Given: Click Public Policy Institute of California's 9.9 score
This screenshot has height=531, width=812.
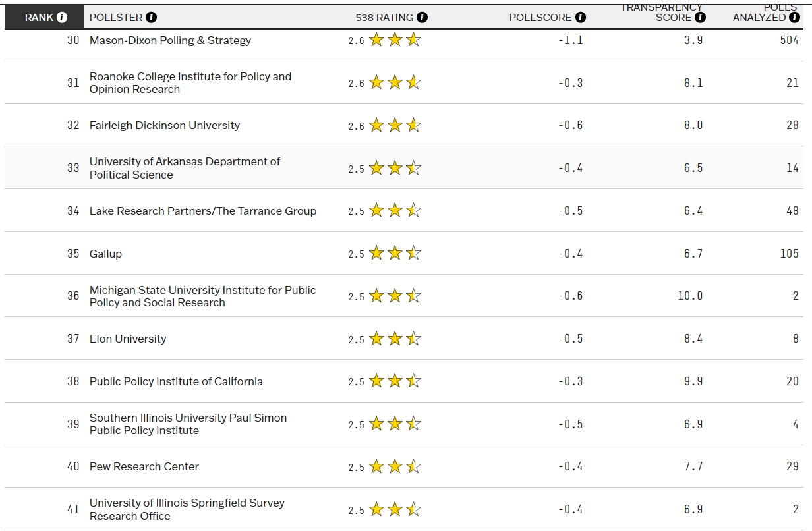Looking at the screenshot, I should 693,381.
